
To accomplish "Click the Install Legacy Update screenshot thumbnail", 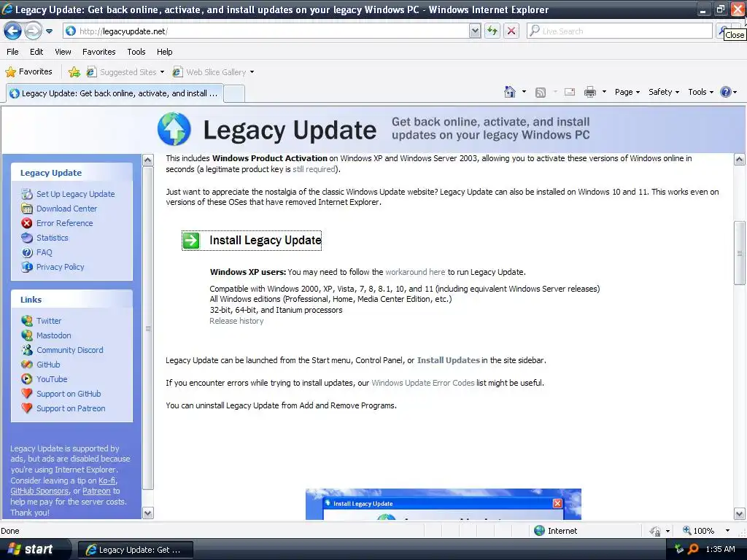I will [x=443, y=505].
